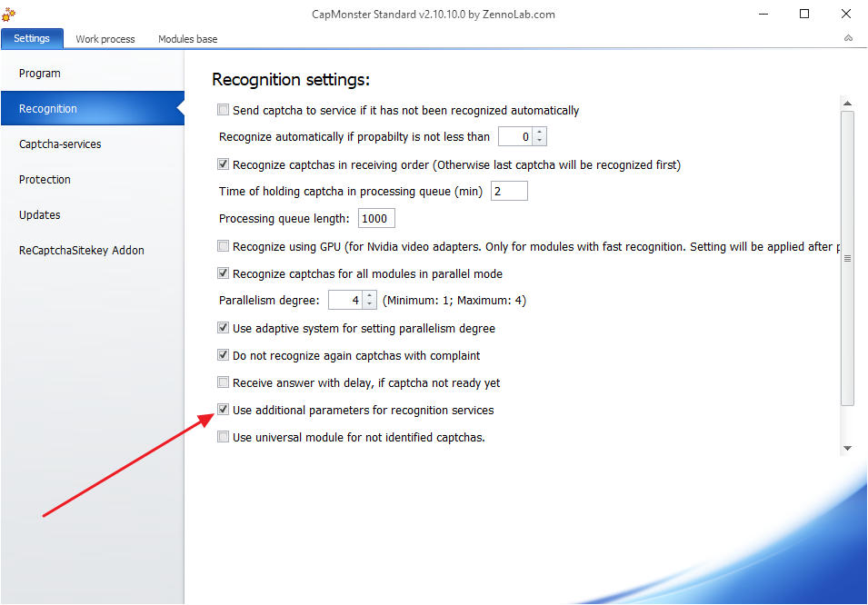Increase the probability threshold spinner
This screenshot has width=868, height=605.
540,133
